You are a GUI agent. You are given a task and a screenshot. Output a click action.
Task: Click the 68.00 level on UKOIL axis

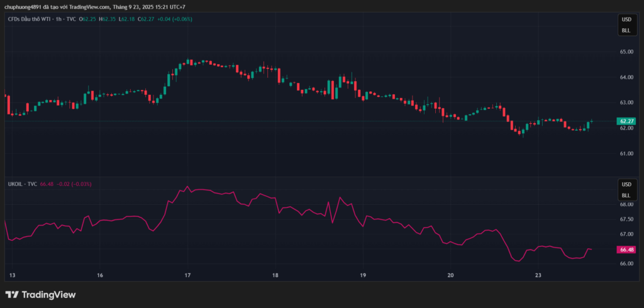(626, 205)
